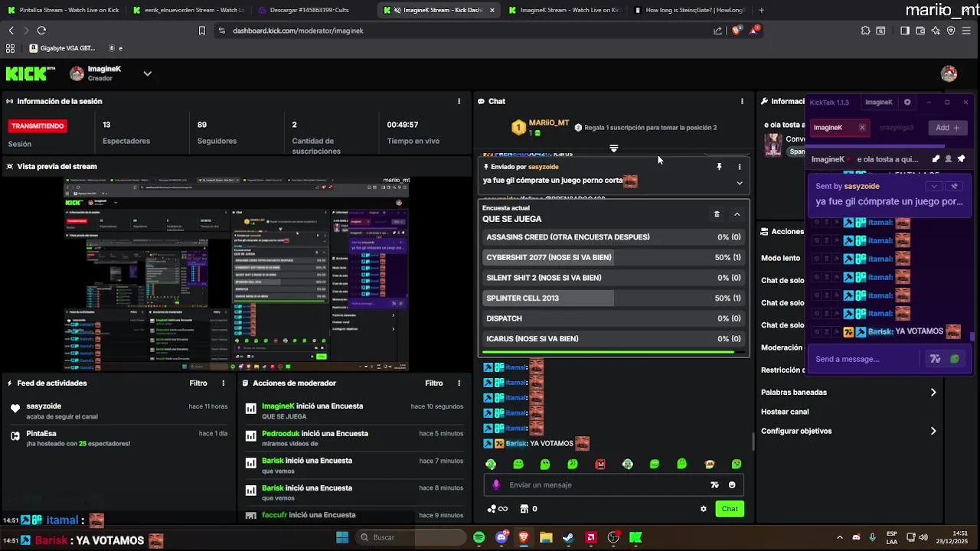
Task: Send message with green Chat button
Action: [730, 509]
